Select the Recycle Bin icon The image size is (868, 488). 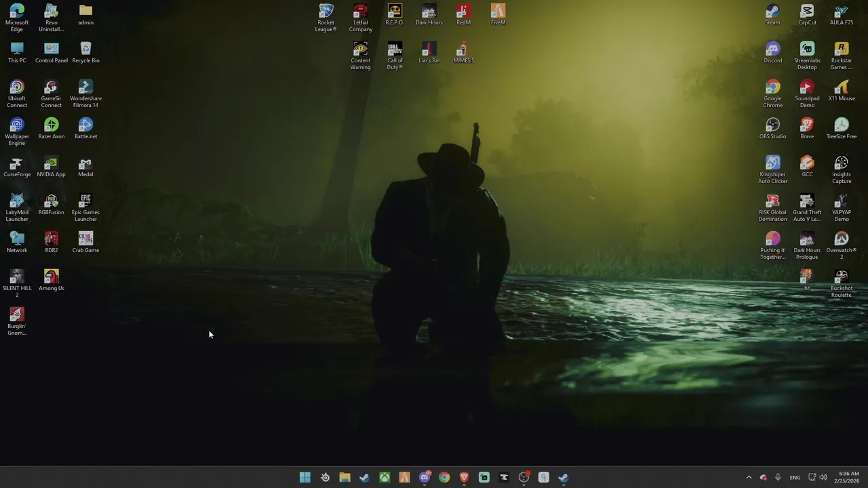click(85, 52)
